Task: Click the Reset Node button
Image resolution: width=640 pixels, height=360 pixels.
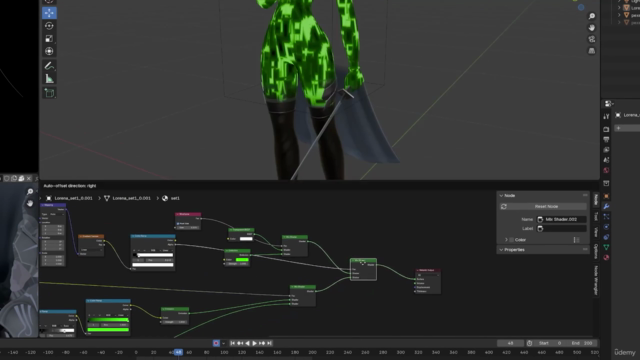Action: 543,207
